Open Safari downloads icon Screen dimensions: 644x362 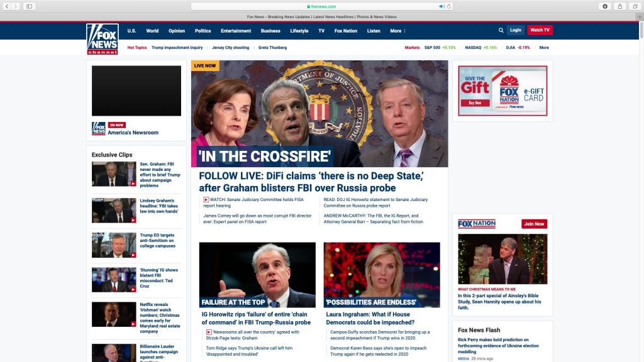[605, 6]
